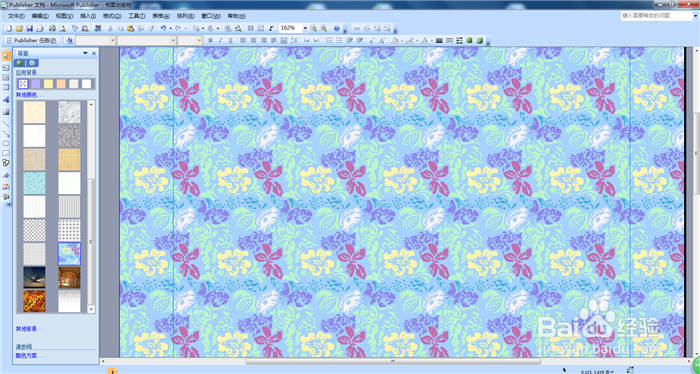Viewport: 700px width, 374px height.
Task: Toggle Italic formatting
Action: pyautogui.click(x=221, y=41)
